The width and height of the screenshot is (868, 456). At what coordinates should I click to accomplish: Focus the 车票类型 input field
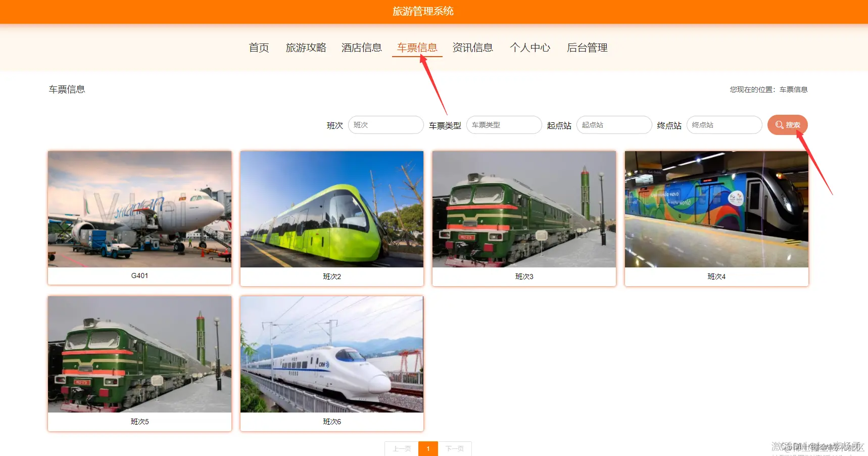pos(504,125)
